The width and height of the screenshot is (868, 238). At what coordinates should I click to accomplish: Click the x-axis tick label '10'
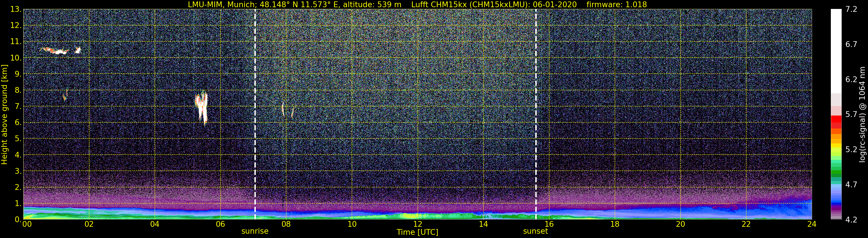pos(352,224)
